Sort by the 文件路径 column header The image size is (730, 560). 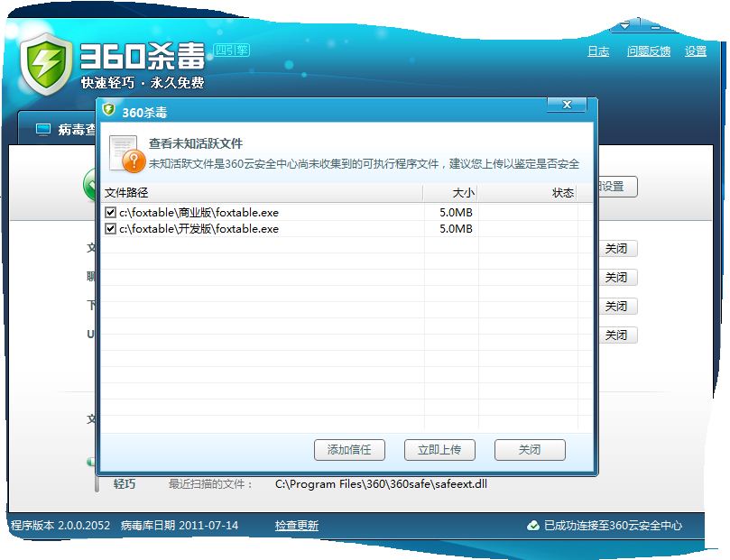(x=262, y=193)
